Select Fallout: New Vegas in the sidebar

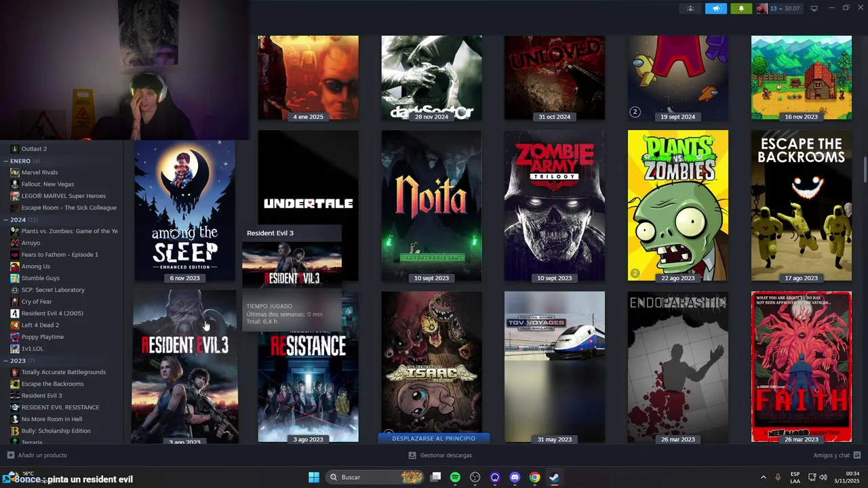[47, 184]
